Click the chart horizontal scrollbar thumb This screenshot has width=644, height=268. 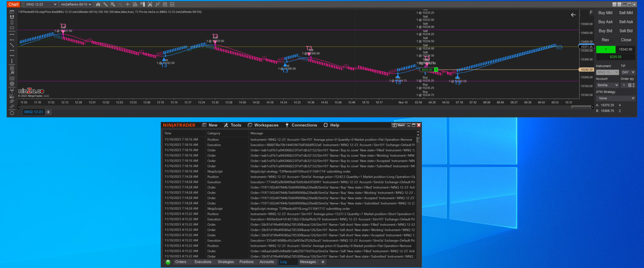(581, 107)
